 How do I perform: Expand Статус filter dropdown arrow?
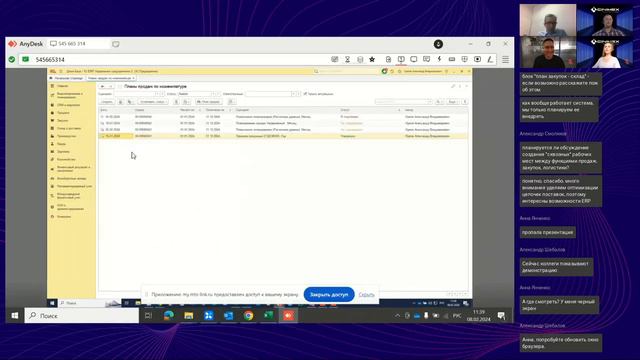point(213,94)
